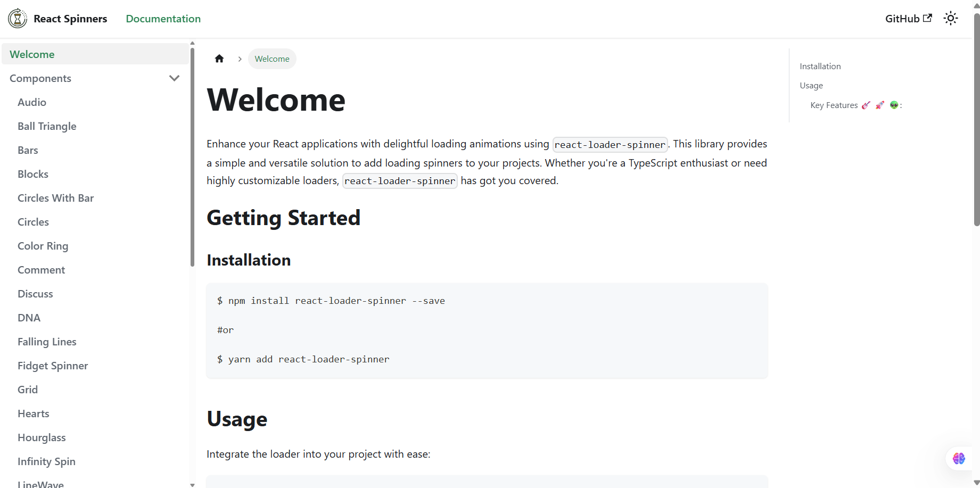Jump to Usage in table of contents
Screen dimensions: 980x488
coord(811,86)
